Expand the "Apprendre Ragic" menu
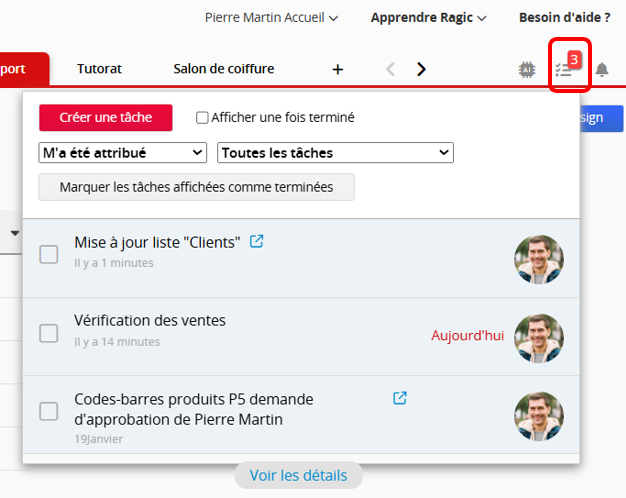The height and width of the screenshot is (498, 626). tap(428, 17)
